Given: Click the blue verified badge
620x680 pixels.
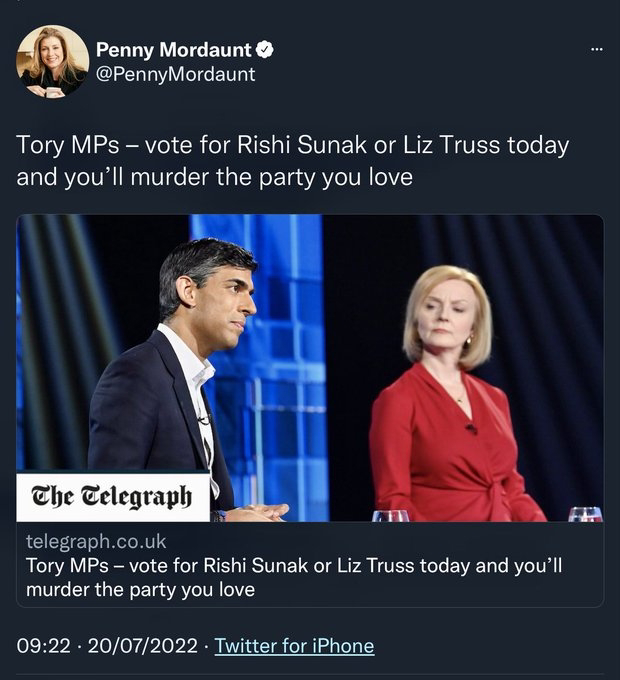Looking at the screenshot, I should click(x=266, y=50).
